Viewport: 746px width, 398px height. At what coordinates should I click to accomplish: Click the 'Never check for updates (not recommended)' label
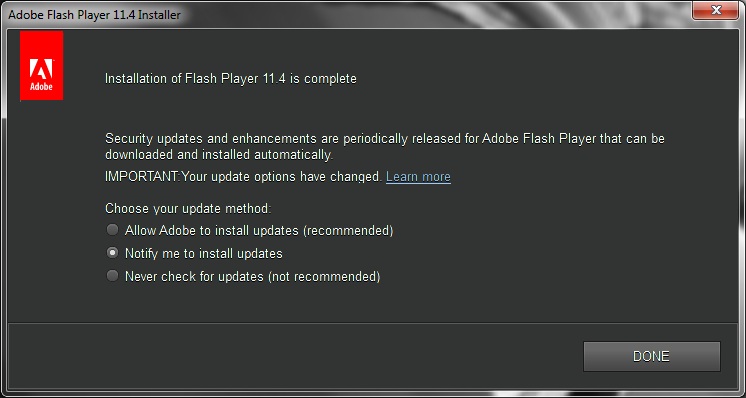point(253,276)
